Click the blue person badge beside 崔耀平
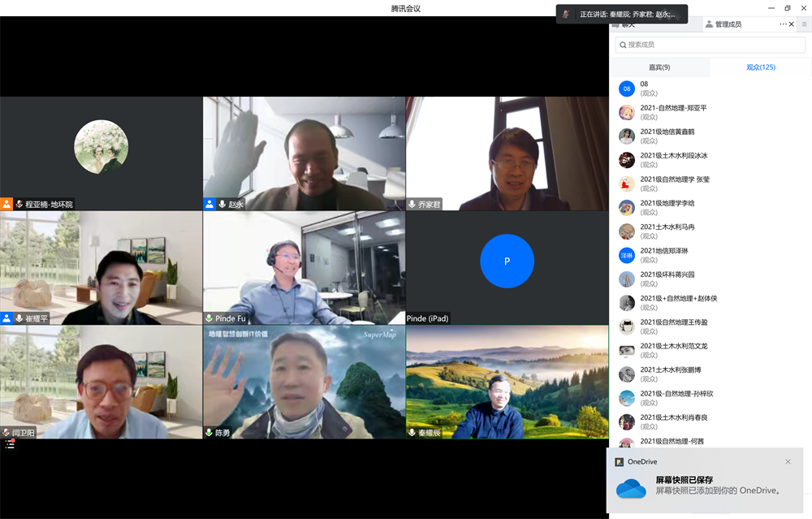Viewport: 812px width, 519px height. [x=6, y=318]
